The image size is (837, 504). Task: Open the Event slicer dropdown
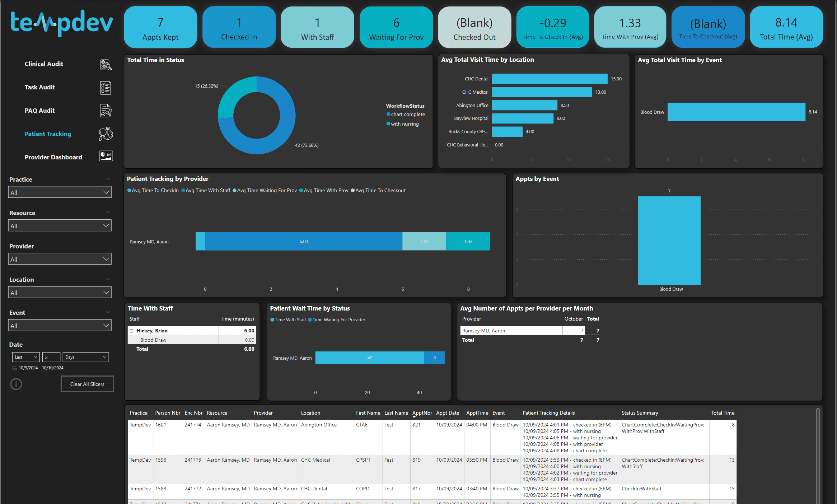click(x=60, y=326)
